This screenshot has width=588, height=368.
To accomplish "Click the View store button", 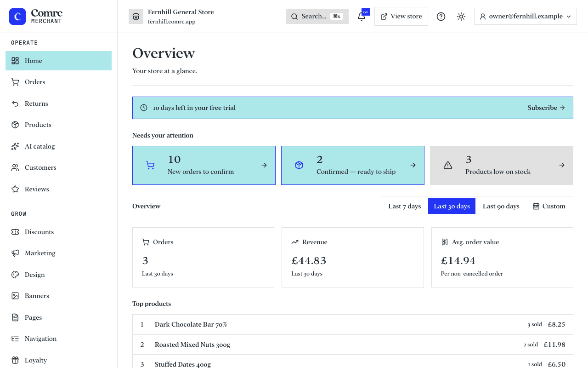I will [401, 17].
